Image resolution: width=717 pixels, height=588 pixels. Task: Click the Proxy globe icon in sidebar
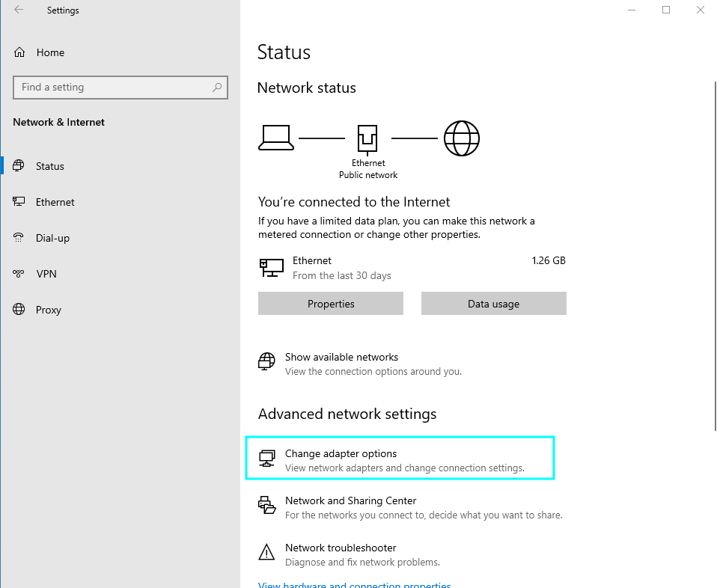[x=19, y=309]
